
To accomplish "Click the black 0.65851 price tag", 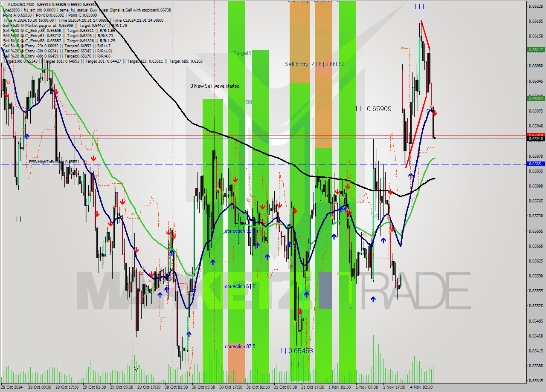I will tap(536, 164).
